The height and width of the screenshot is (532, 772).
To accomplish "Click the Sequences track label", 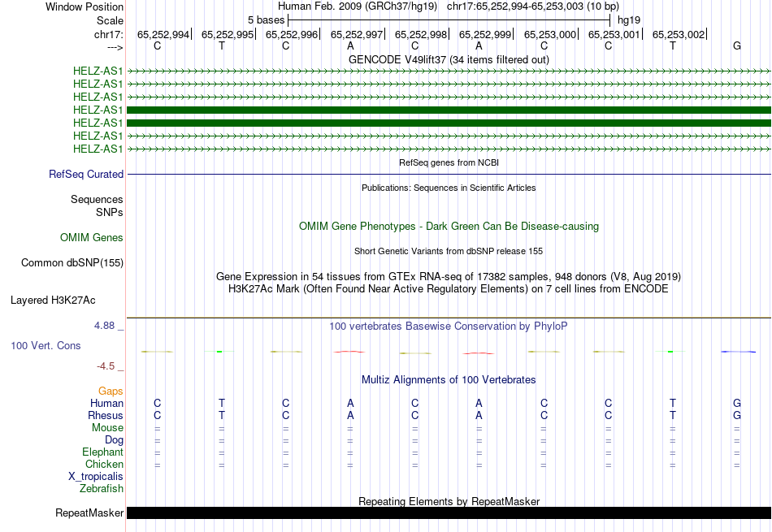I will (97, 199).
